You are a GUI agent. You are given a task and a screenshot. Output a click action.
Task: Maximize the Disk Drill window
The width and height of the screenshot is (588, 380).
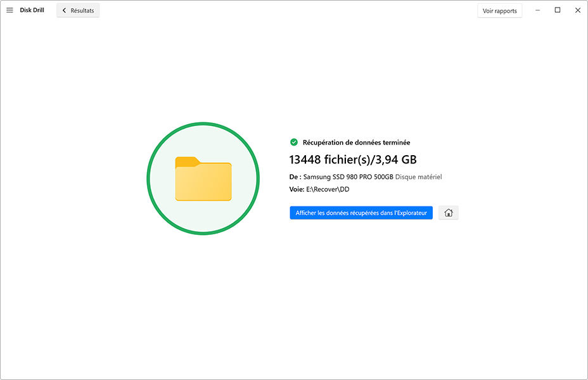558,10
